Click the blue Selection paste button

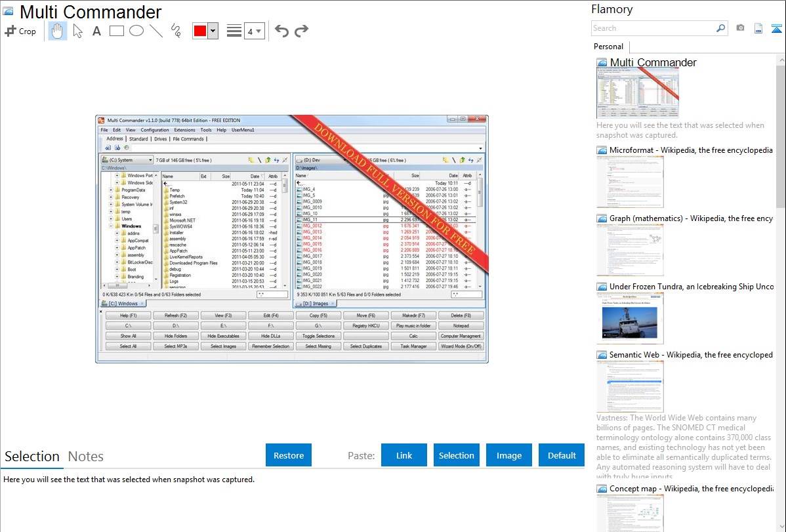456,455
